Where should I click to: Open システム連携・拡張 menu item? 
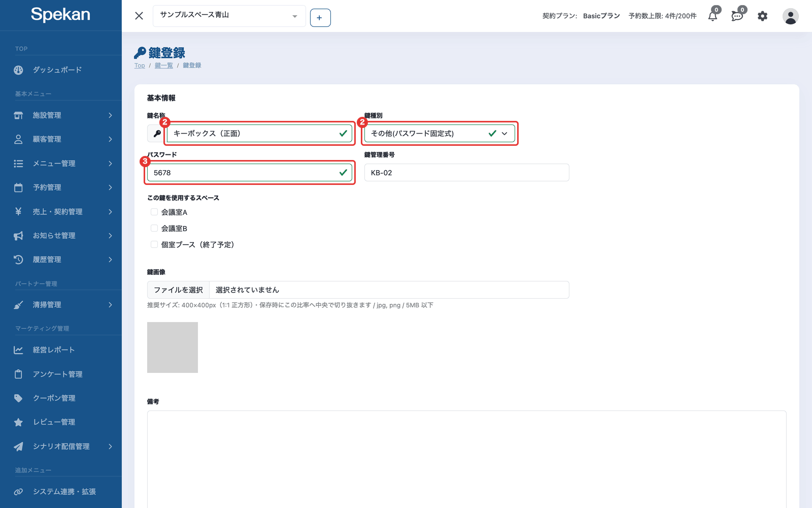click(61, 492)
